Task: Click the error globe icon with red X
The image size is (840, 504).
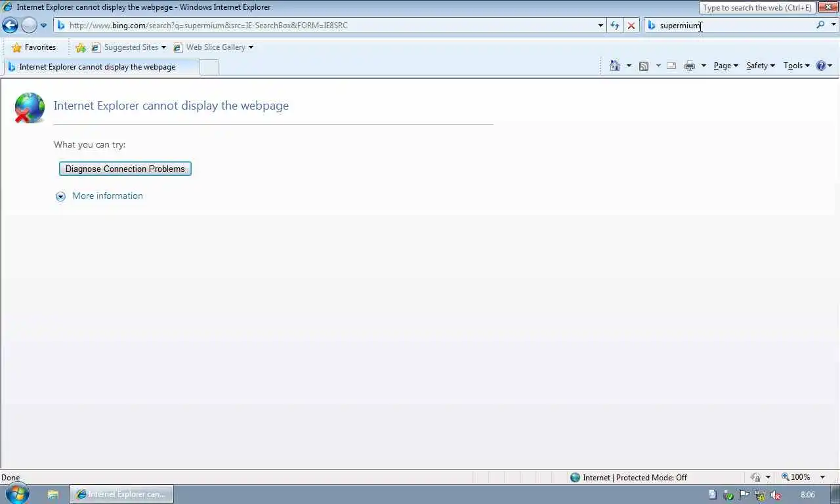Action: [30, 108]
